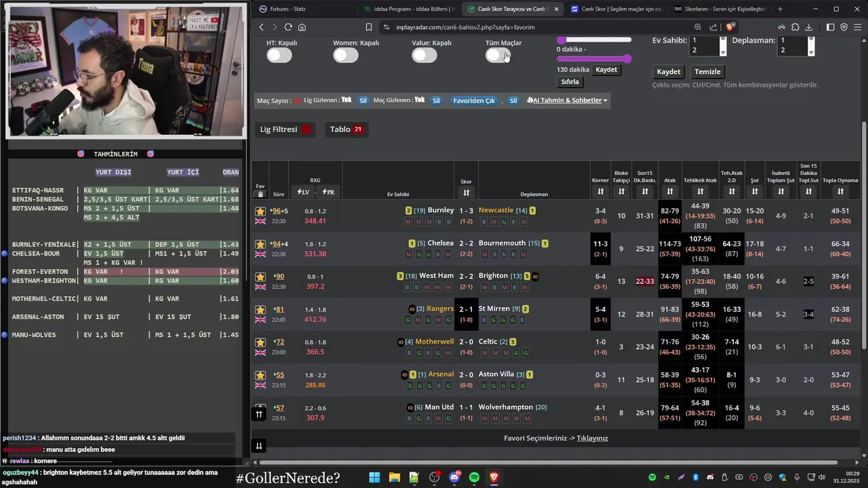Toggle favorite star for Rangers row
868x488 pixels.
tap(260, 310)
